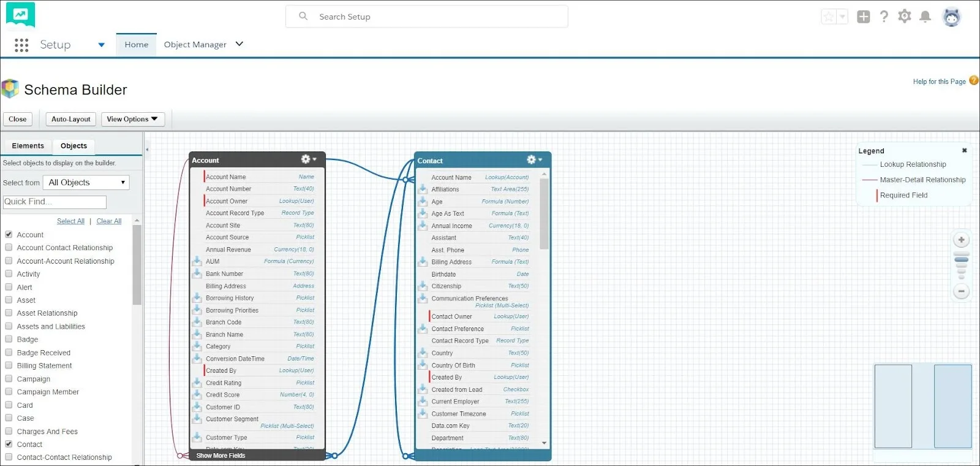
Task: Expand Show More Fields on Account
Action: coord(221,456)
